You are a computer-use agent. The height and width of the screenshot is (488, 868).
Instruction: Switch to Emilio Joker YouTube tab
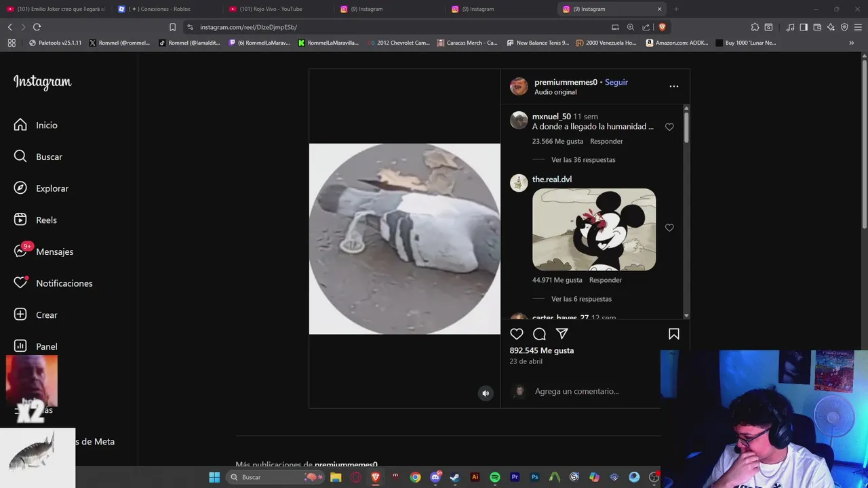pos(56,9)
